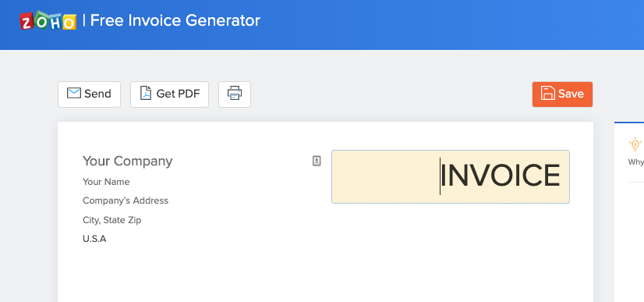Click the Free Invoice Generator title
The height and width of the screenshot is (302, 644).
coord(175,20)
